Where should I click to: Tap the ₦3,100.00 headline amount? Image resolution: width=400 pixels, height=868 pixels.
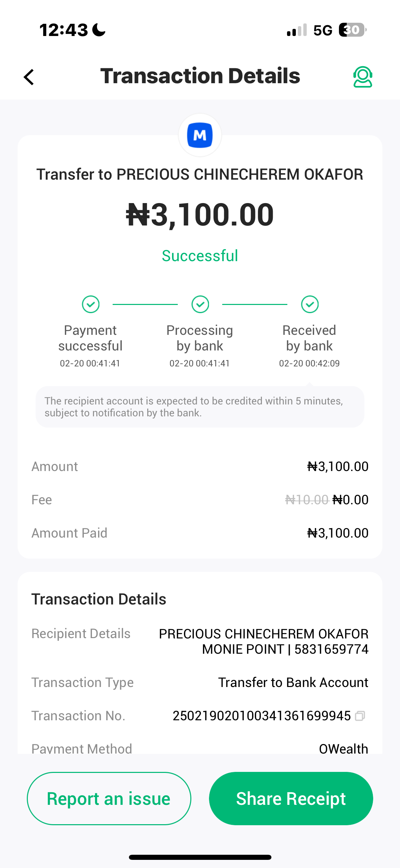(200, 214)
